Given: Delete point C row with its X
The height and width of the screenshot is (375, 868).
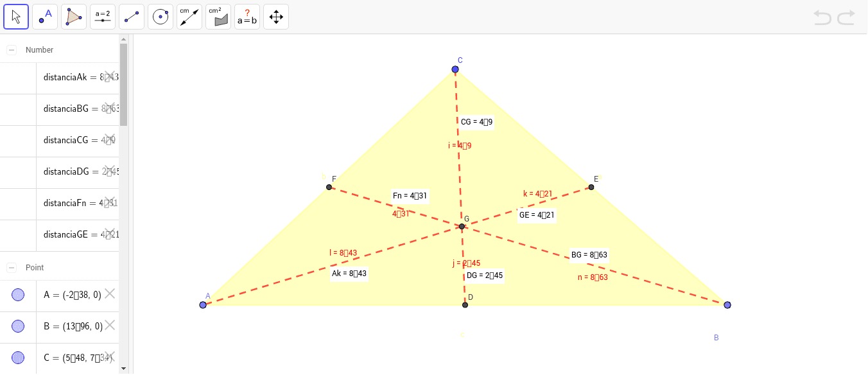Looking at the screenshot, I should pos(110,356).
